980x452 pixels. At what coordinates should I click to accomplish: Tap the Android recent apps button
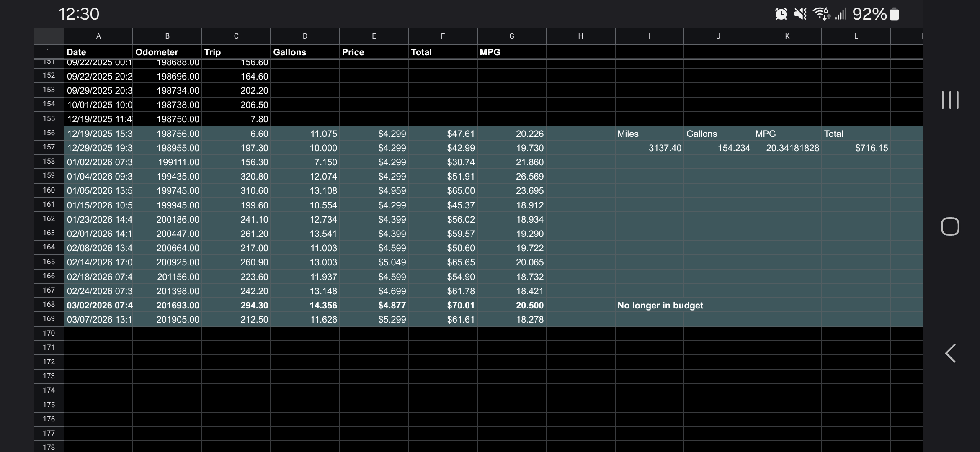(x=950, y=100)
